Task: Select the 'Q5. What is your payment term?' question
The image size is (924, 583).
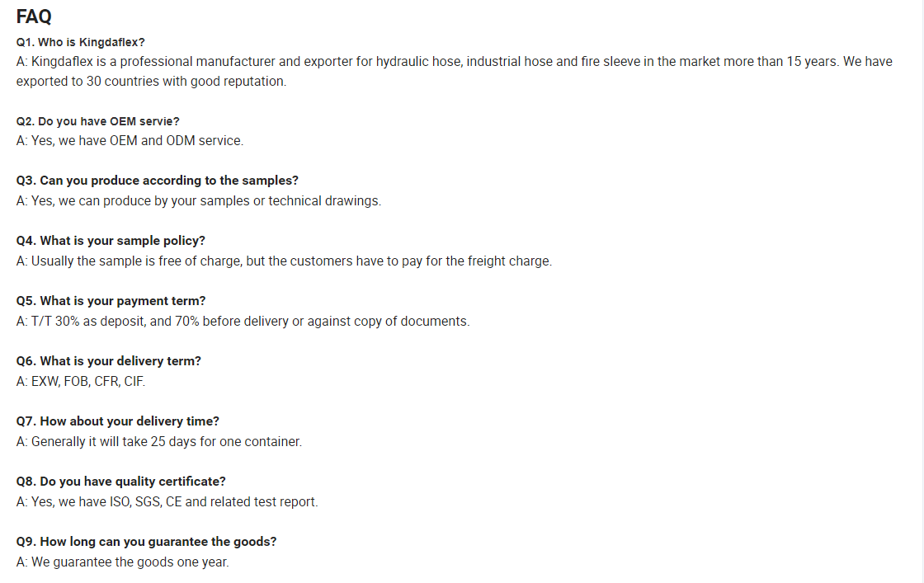Action: (111, 301)
